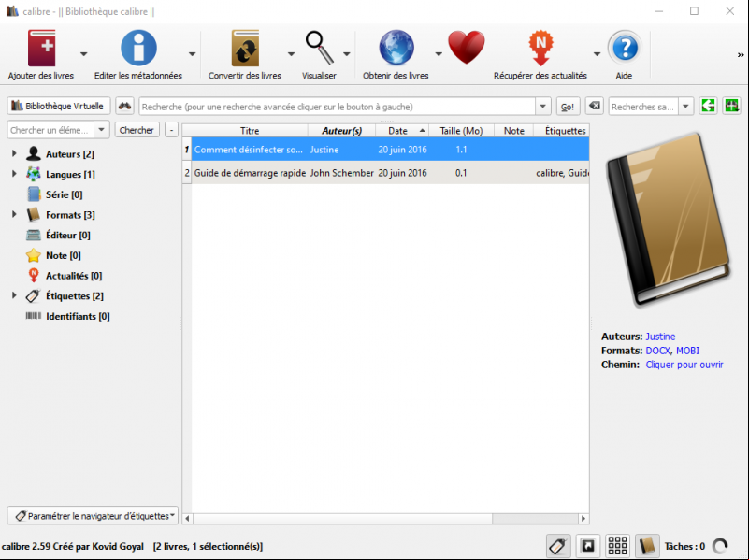Viewport: 749px width, 560px height.
Task: Sort by the Taille (Mo) column header
Action: [x=461, y=130]
